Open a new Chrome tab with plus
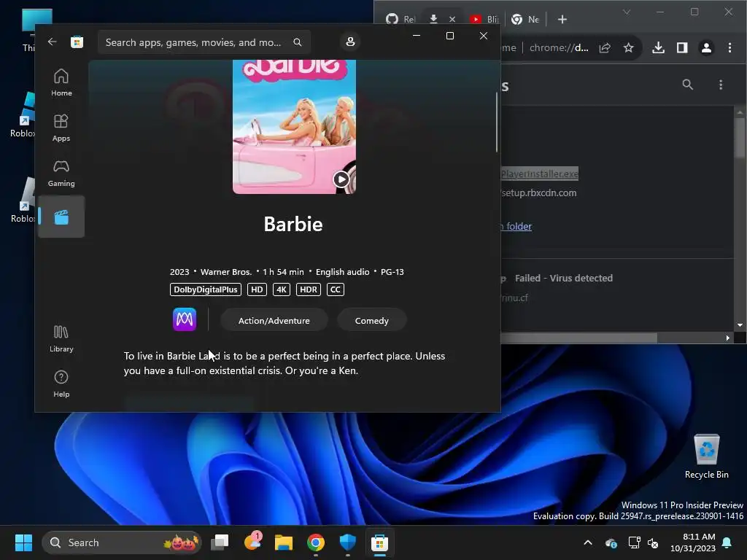 click(x=562, y=19)
